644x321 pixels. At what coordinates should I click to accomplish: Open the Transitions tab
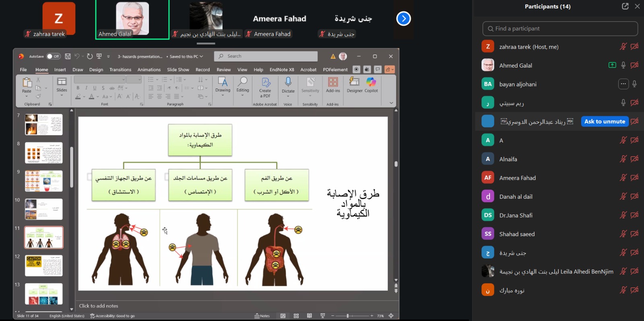pos(120,70)
